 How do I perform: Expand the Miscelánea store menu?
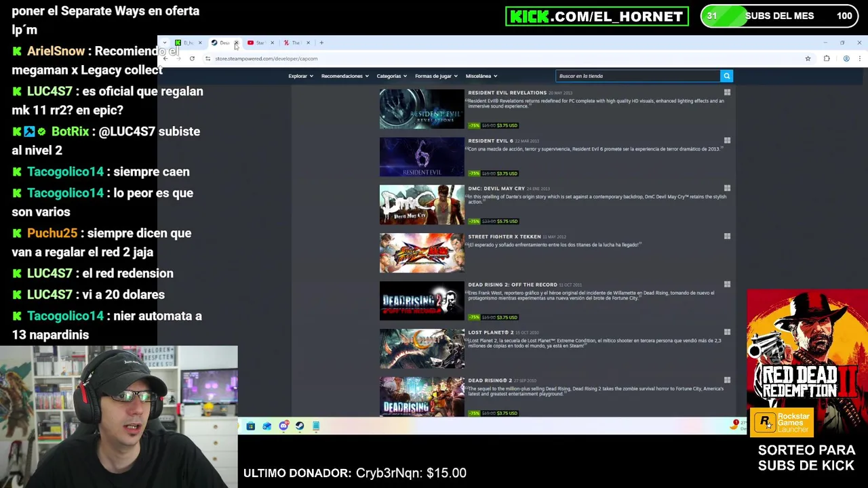click(x=481, y=76)
